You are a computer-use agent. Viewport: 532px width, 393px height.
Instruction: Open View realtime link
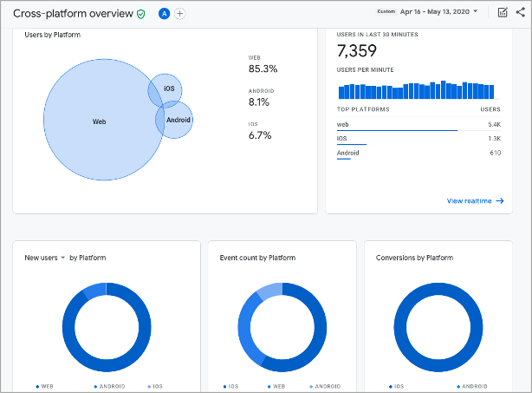[469, 201]
